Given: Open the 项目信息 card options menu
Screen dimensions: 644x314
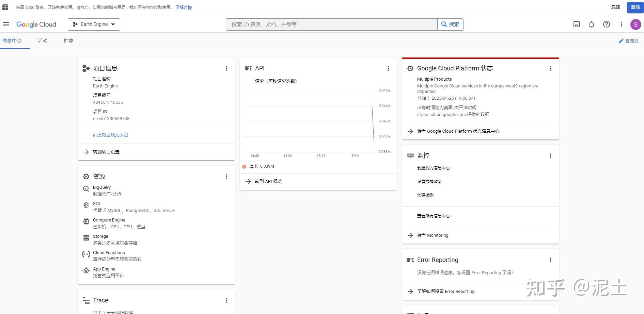Looking at the screenshot, I should click(226, 68).
